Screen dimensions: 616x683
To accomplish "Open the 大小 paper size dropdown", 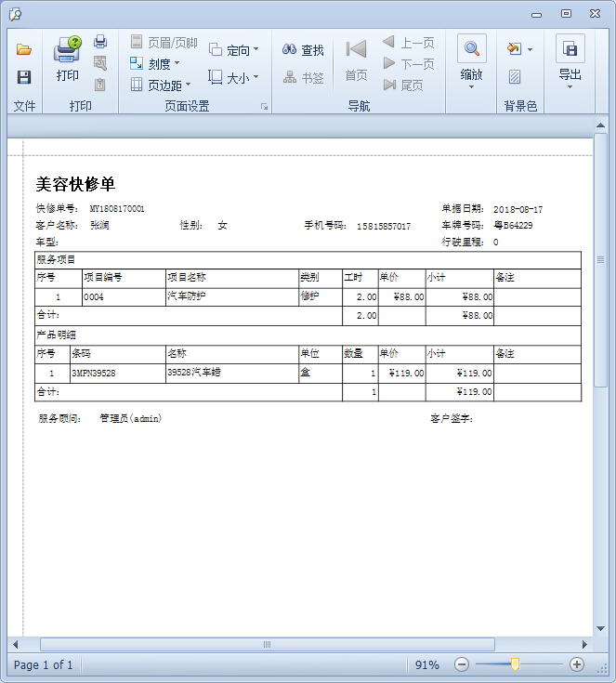I will 233,78.
